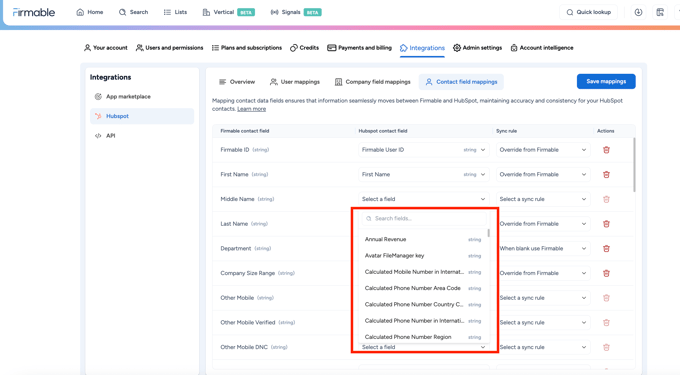This screenshot has height=375, width=680.
Task: Delete the Last Name mapping row
Action: pos(606,224)
